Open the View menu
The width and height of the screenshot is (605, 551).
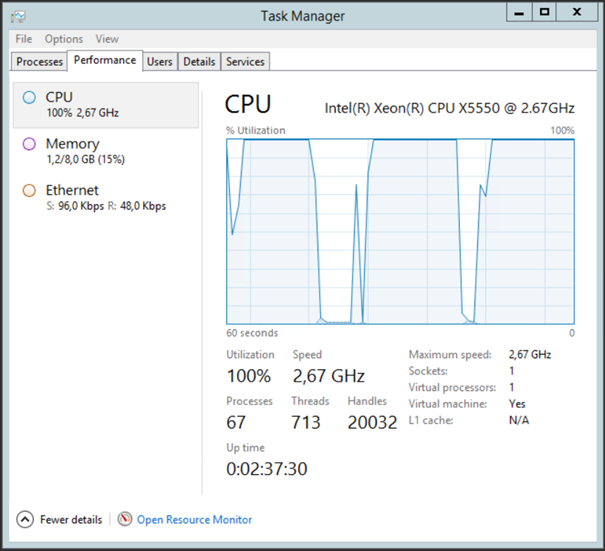107,39
